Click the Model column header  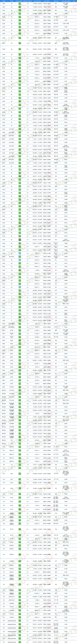pyautogui.click(x=12, y=1)
